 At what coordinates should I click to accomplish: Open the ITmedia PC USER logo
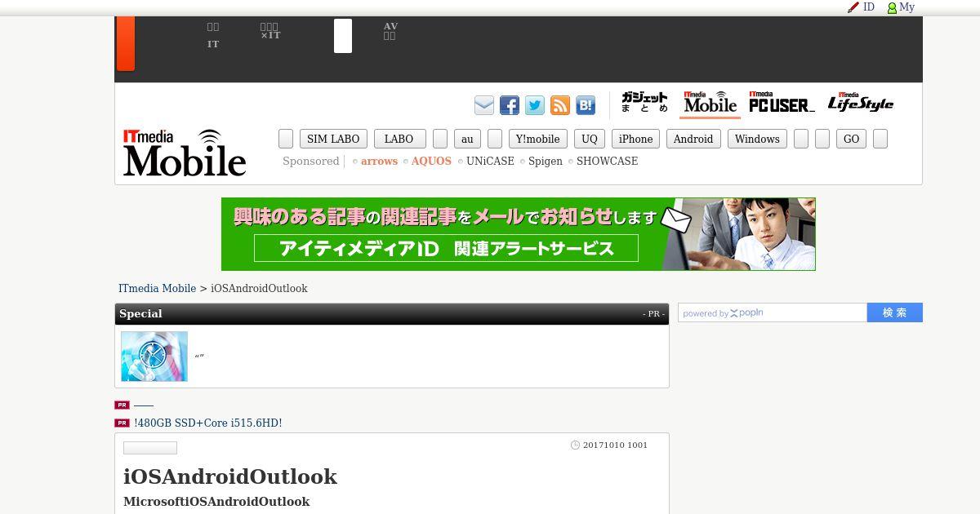(x=782, y=103)
